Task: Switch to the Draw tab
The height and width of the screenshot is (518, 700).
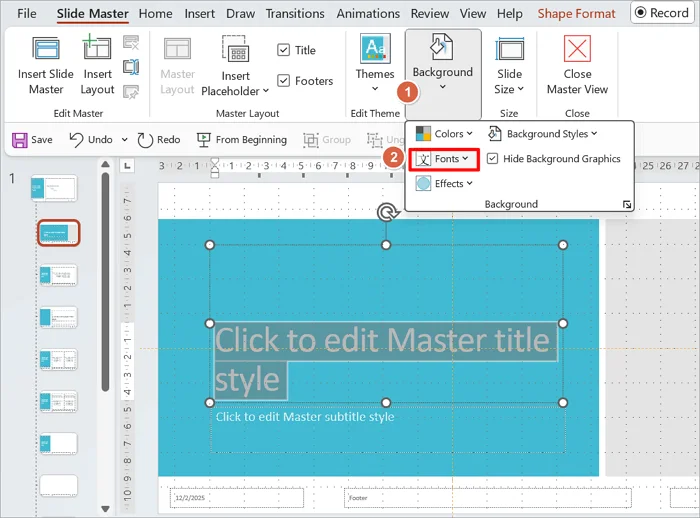Action: coord(240,13)
